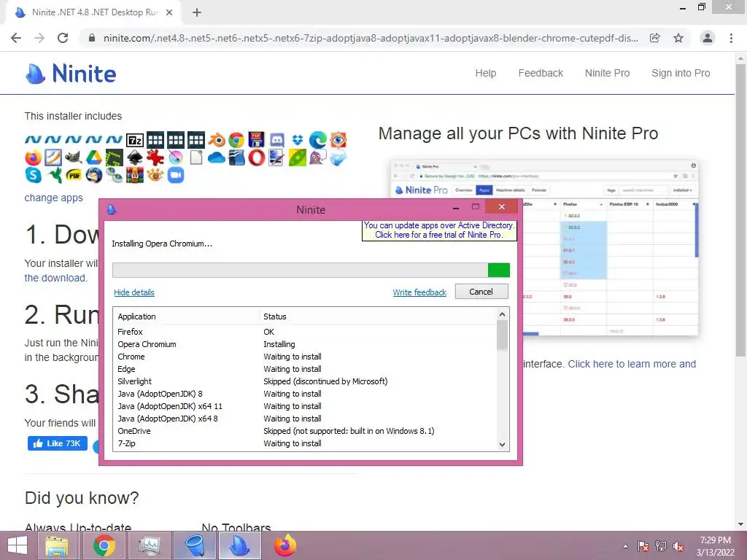Click the Ninite Pro screenshot thumbnail
This screenshot has width=747, height=560.
[x=544, y=248]
